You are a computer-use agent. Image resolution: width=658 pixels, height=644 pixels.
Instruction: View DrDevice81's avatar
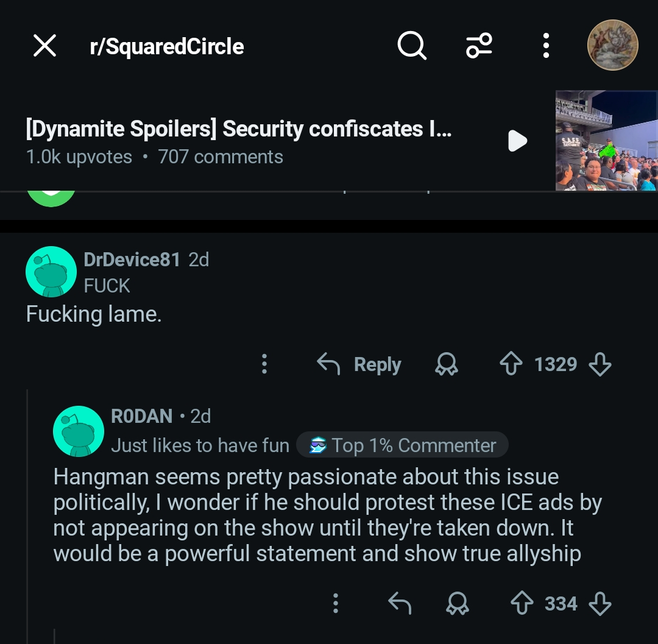point(51,272)
